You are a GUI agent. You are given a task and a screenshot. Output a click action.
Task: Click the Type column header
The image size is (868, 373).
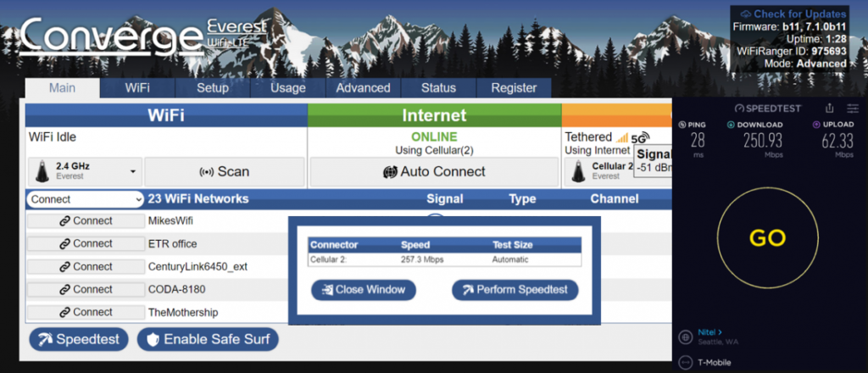point(522,199)
